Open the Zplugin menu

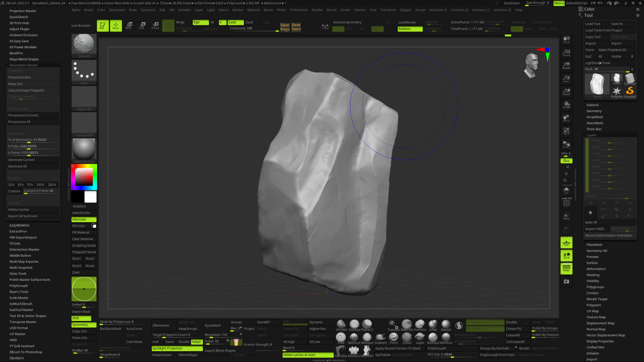point(405,10)
